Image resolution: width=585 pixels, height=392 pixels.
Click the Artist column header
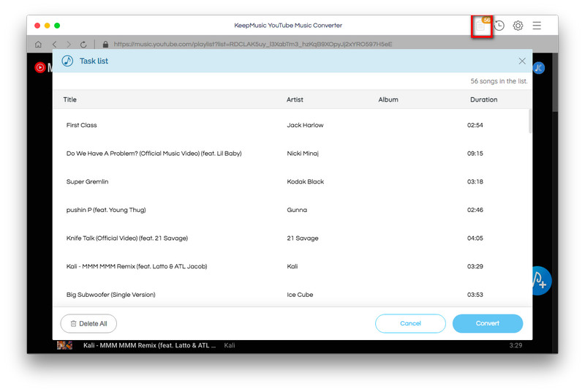click(x=295, y=99)
